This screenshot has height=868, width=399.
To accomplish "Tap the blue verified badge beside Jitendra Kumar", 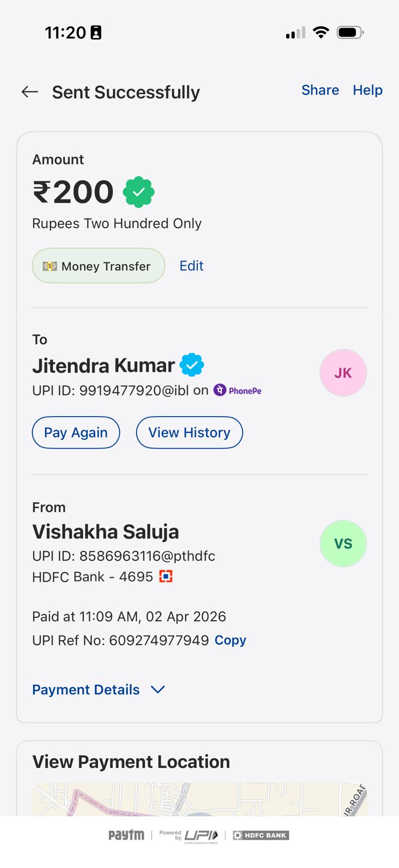I will (192, 365).
